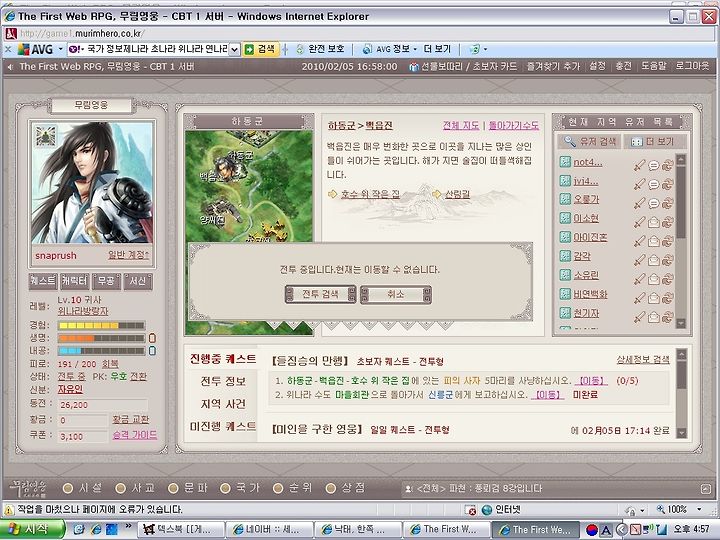Click the swirl icon beside not4...
The height and width of the screenshot is (540, 720).
coord(668,165)
